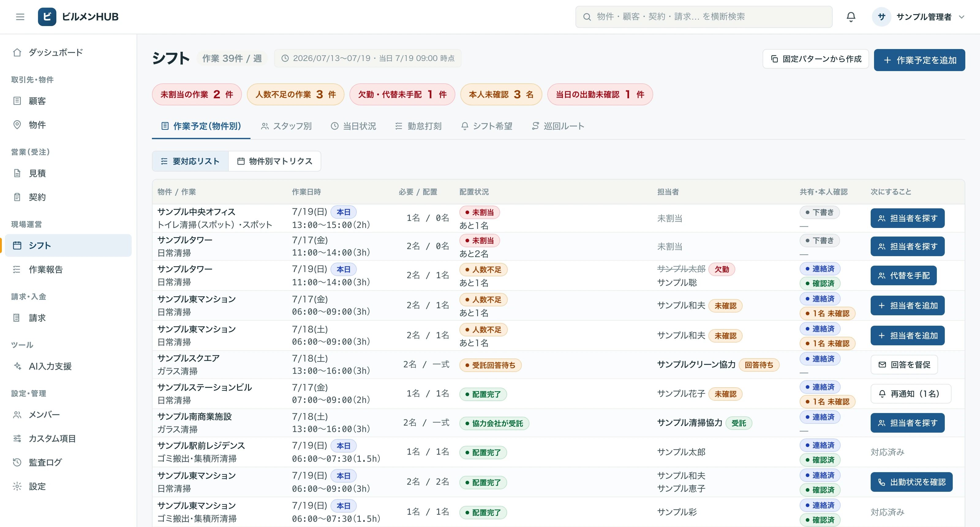Open カスタム項目 in the sidebar
Image resolution: width=980 pixels, height=527 pixels.
[x=69, y=438]
